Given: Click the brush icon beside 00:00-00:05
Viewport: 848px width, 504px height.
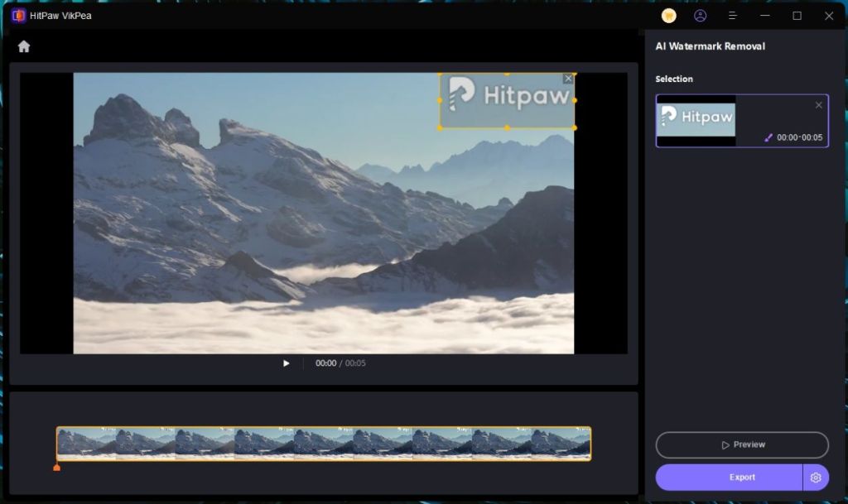Looking at the screenshot, I should [x=768, y=137].
